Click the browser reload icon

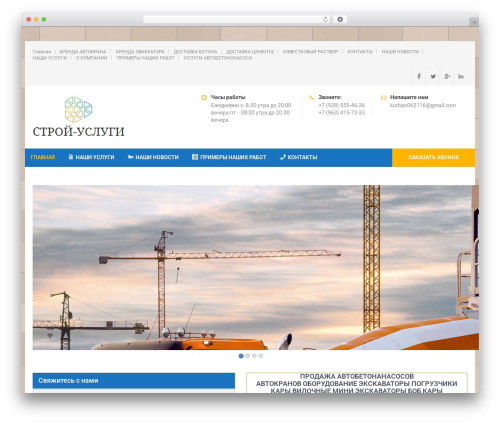click(325, 19)
